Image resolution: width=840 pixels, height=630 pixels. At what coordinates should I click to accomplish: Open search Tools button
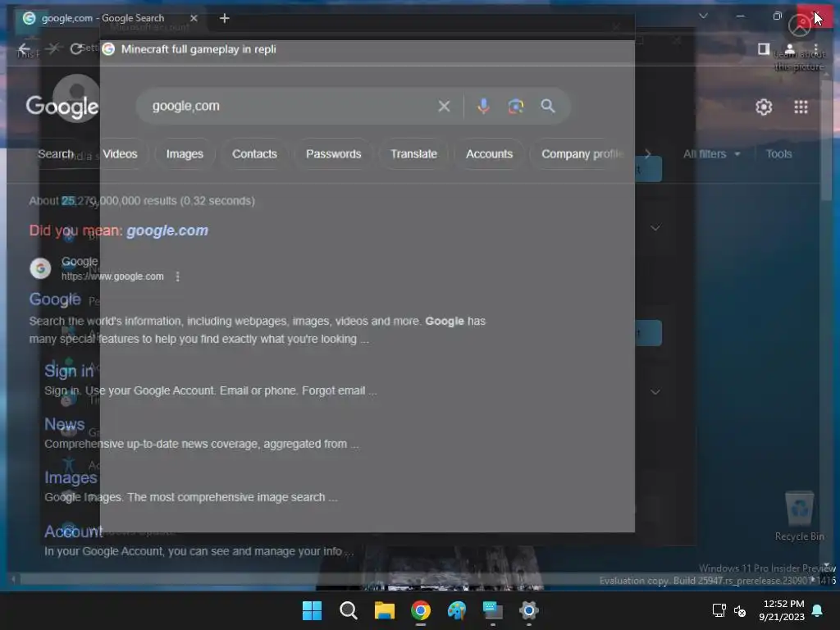[x=778, y=153]
